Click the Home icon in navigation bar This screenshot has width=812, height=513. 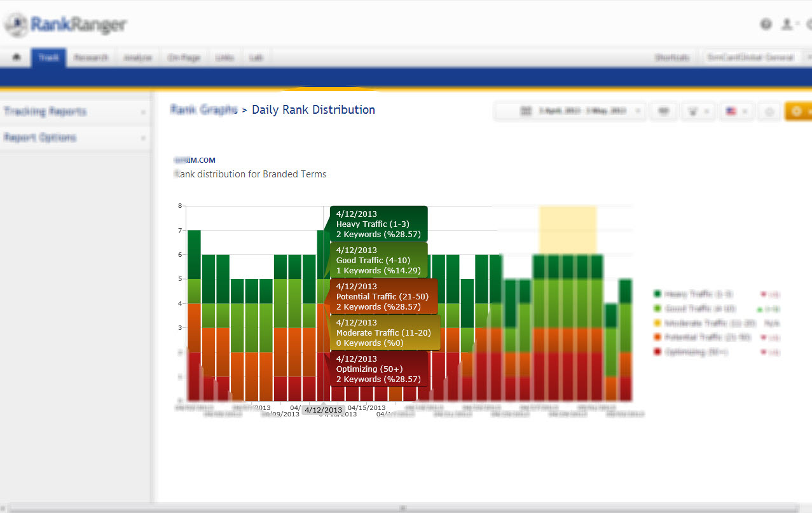tap(16, 57)
